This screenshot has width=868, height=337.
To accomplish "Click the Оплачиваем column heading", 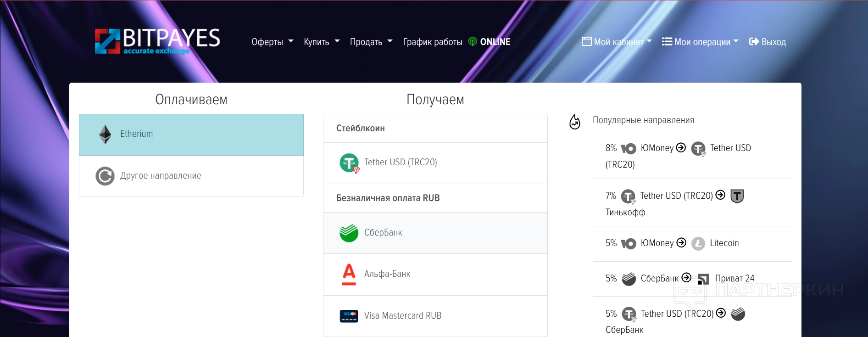I will (x=191, y=100).
